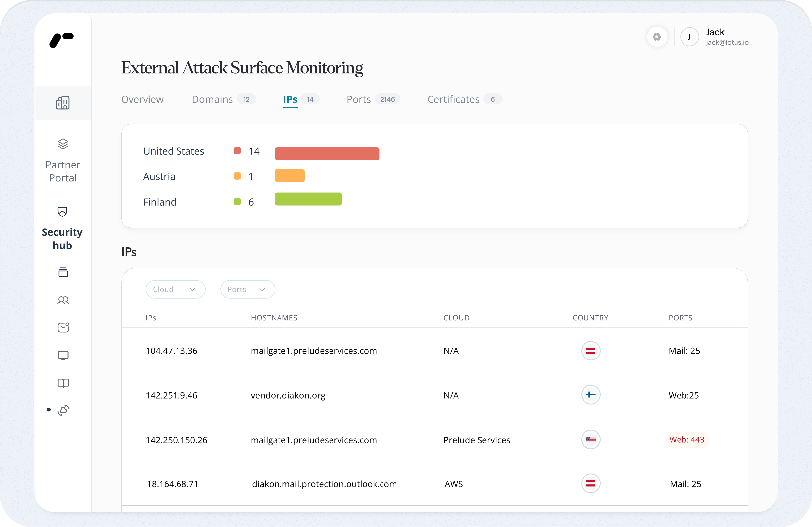Screen dimensions: 812x527
Task: Click the Security hub shield icon
Action: pos(62,212)
